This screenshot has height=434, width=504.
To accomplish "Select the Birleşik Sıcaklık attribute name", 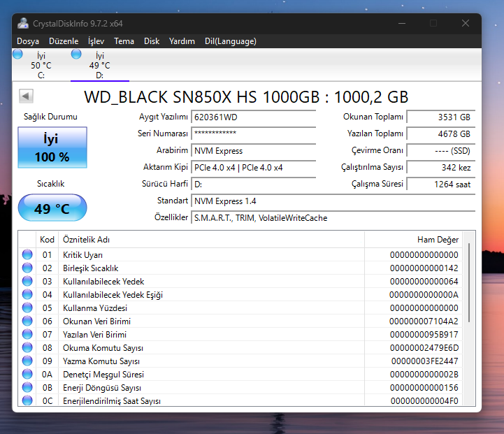I will 91,268.
